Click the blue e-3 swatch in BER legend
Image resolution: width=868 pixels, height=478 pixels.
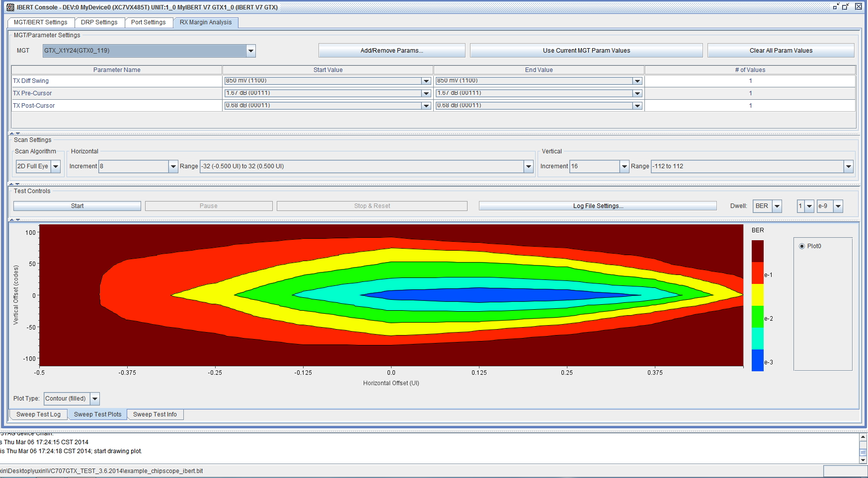pos(757,360)
